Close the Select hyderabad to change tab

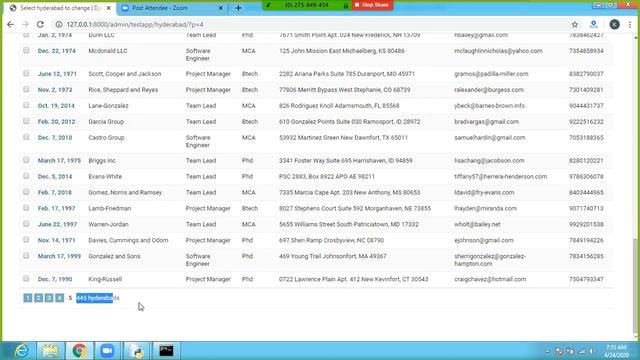(x=109, y=8)
